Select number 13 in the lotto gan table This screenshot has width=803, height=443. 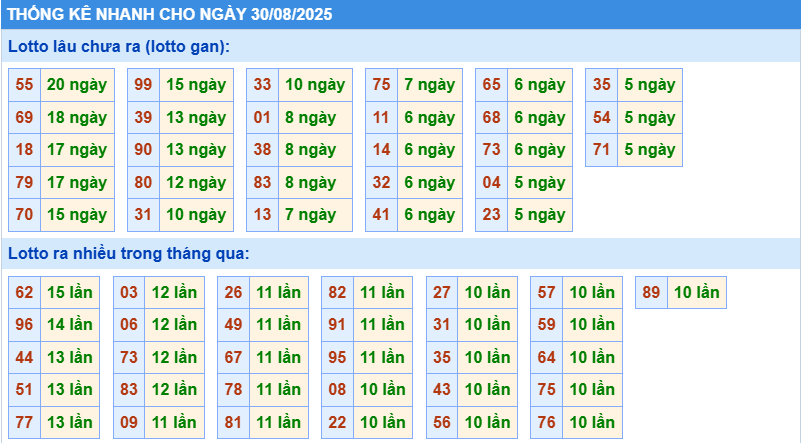262,215
